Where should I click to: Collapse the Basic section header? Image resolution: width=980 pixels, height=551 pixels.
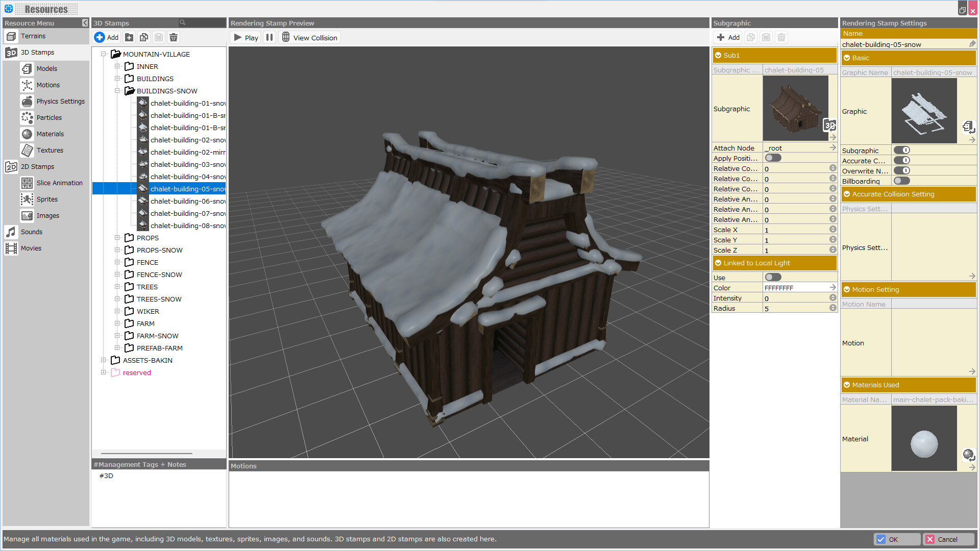tap(847, 58)
